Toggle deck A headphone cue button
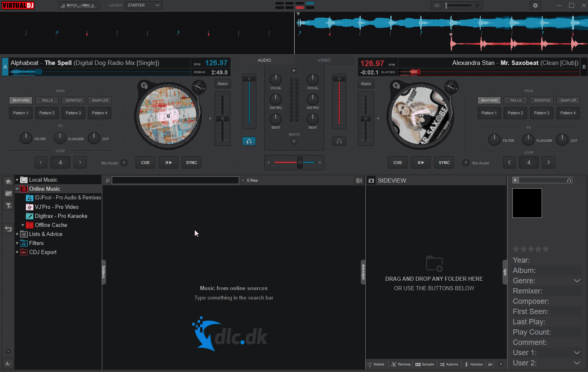This screenshot has width=588, height=372. tap(249, 141)
